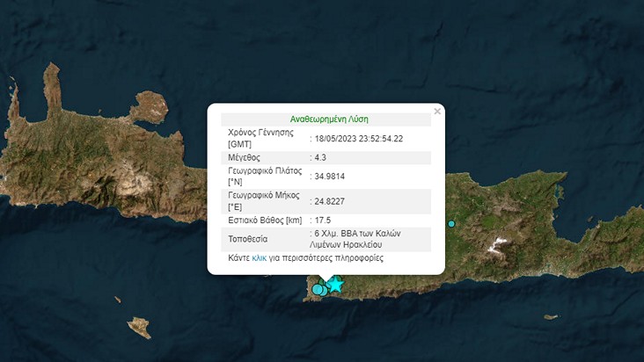Viewport: 644px width, 362px height.
Task: Open the 'κλικ' link for more information
Action: (259, 258)
